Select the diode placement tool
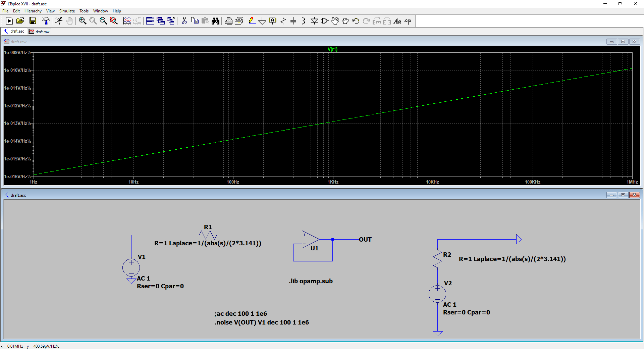644x349 pixels. coord(314,21)
